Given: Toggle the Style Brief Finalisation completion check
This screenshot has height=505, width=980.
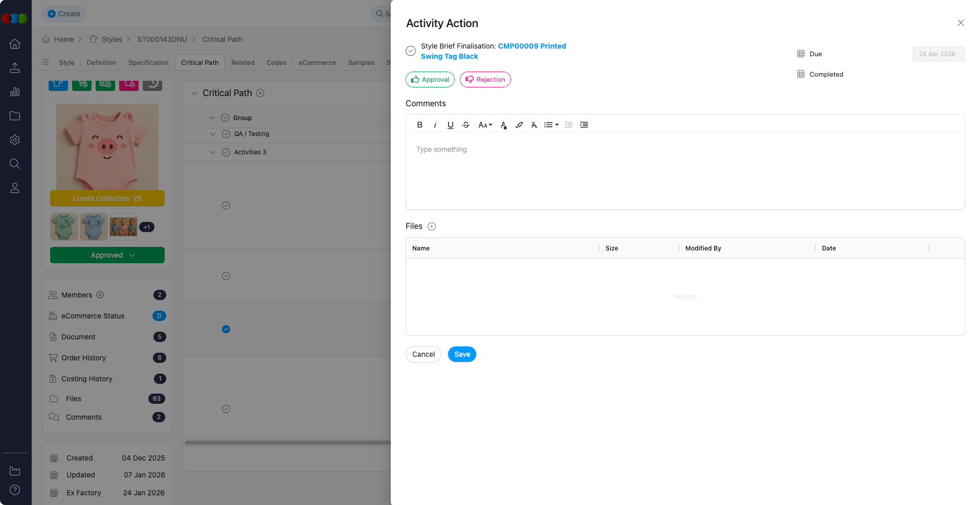Looking at the screenshot, I should (411, 51).
